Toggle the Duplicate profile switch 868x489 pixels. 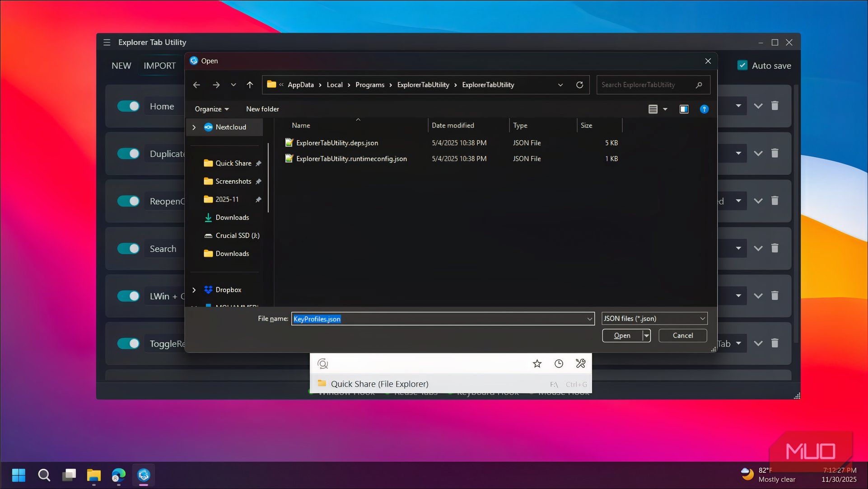click(128, 154)
